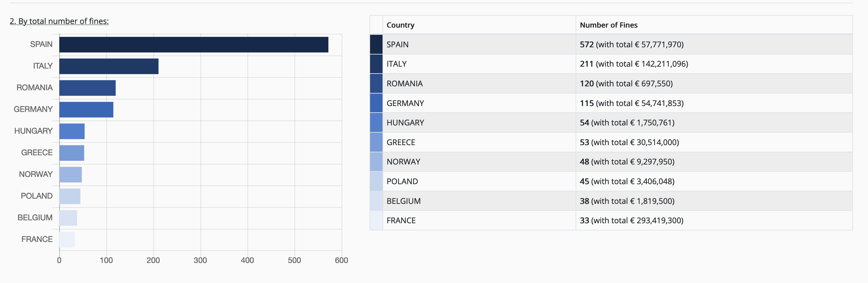Click the GREECE label on chart axis
The height and width of the screenshot is (283, 868).
[37, 153]
